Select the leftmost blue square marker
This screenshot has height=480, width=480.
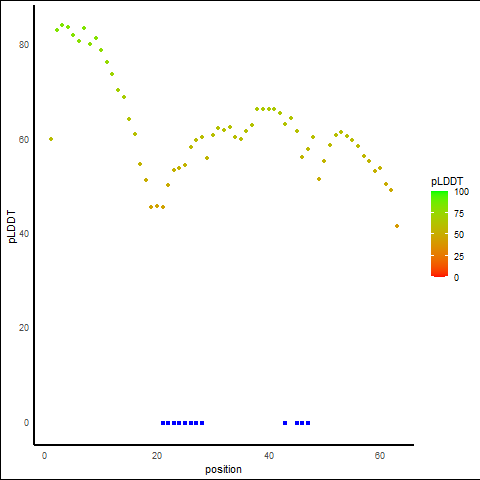[x=163, y=423]
